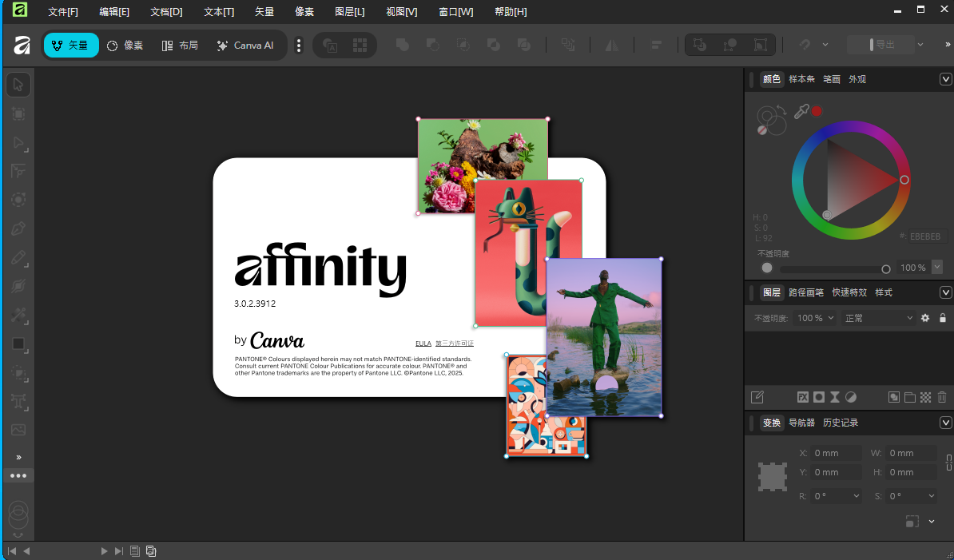Open the three-dot toolbox customization button
Viewport: 954px width, 560px height.
click(18, 475)
